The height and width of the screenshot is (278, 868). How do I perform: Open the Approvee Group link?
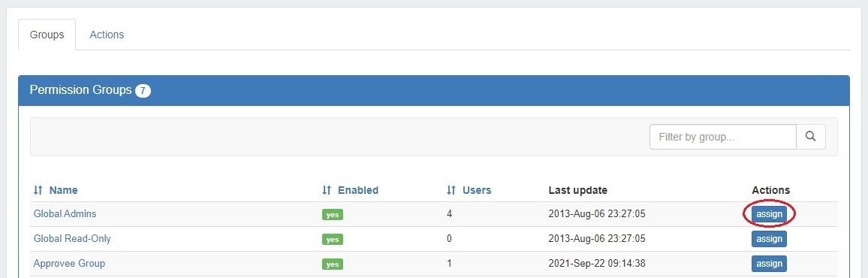coord(69,264)
